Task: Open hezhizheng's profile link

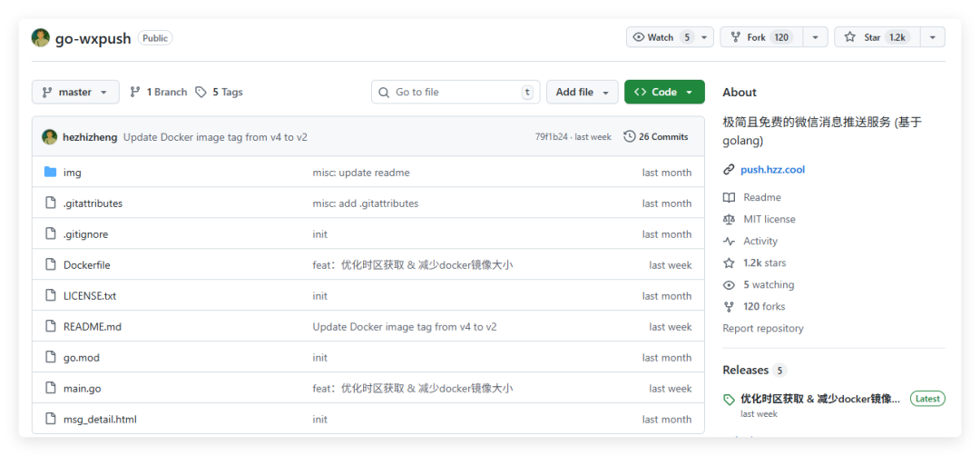Action: 90,137
